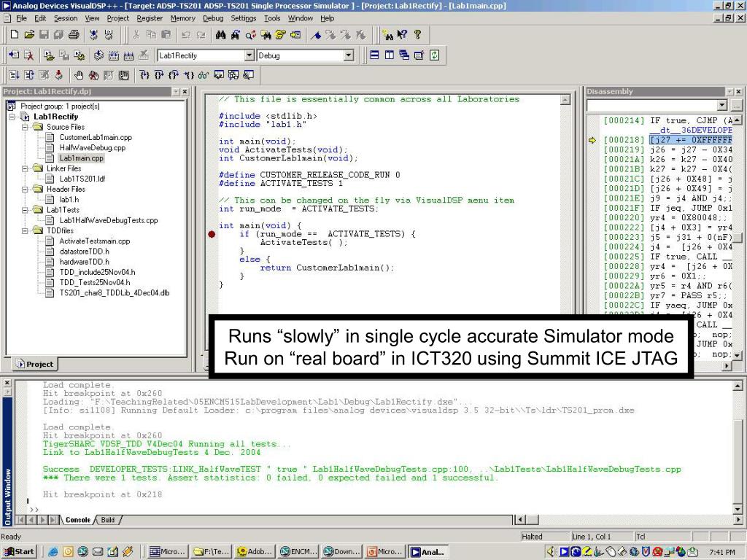This screenshot has height=560, width=747.
Task: Click the Step Into braces icon
Action: pos(144,75)
